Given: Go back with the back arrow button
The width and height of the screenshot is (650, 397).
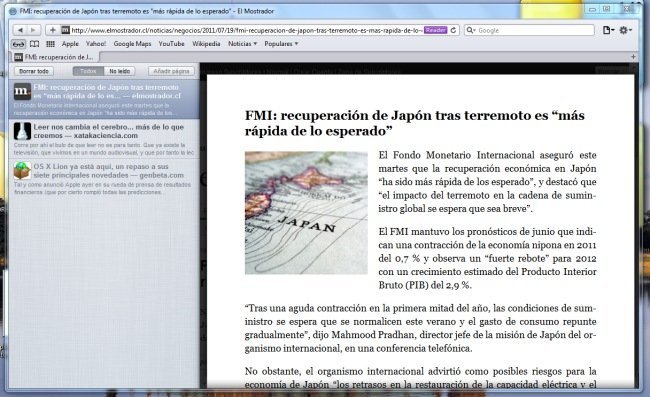Looking at the screenshot, I should tap(19, 30).
